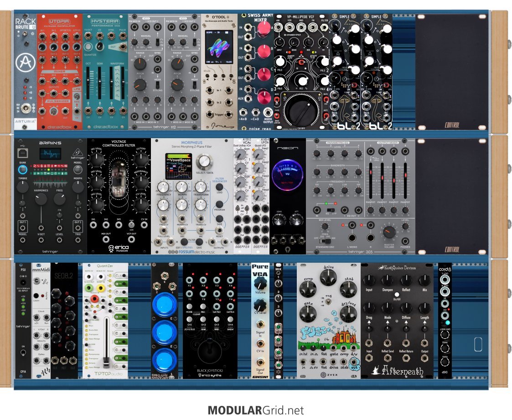512x420 pixels.
Task: Open the SEQ8.2 sequencer module
Action: click(64, 321)
